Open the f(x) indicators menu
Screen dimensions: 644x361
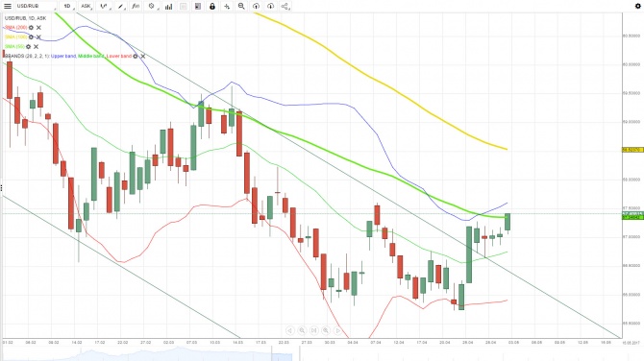136,6
